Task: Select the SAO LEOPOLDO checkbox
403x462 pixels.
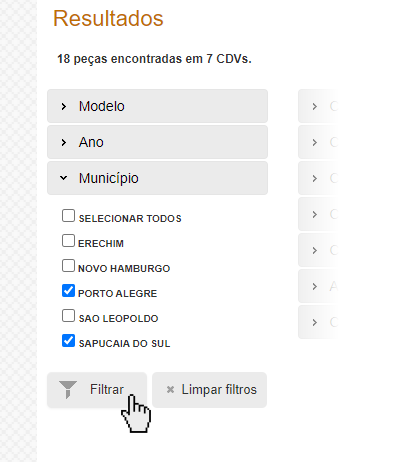Action: tap(68, 316)
